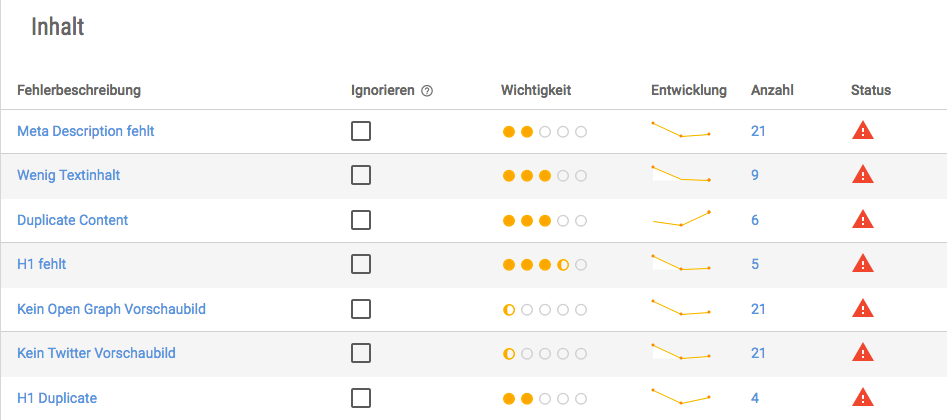Toggle the ignore checkbox for H1 fehlt
The width and height of the screenshot is (947, 420).
361,264
